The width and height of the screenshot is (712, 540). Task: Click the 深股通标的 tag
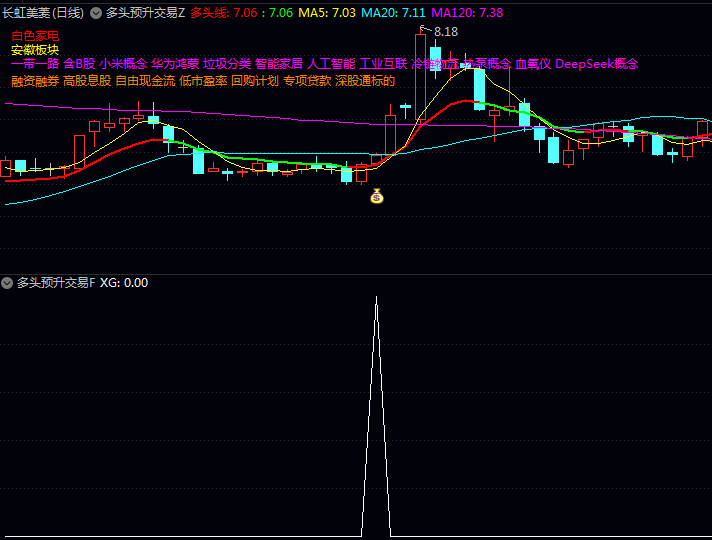click(365, 81)
